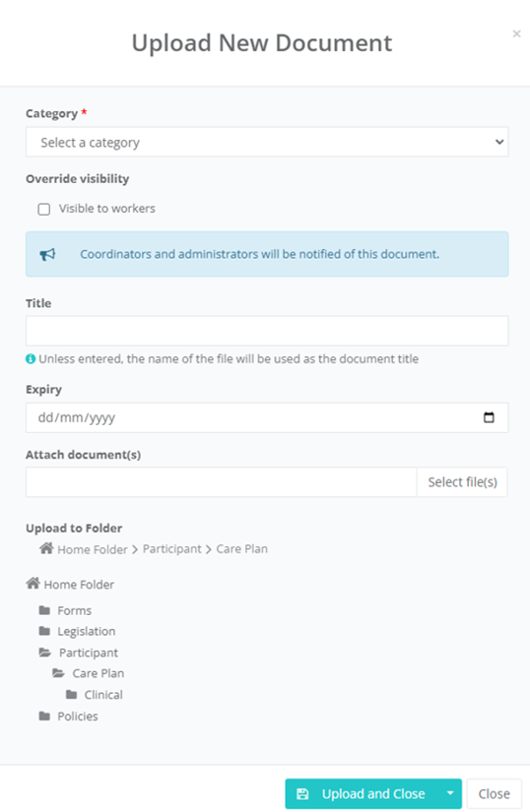Click the Select file(s) button
Screen dimensions: 530x812
point(462,482)
